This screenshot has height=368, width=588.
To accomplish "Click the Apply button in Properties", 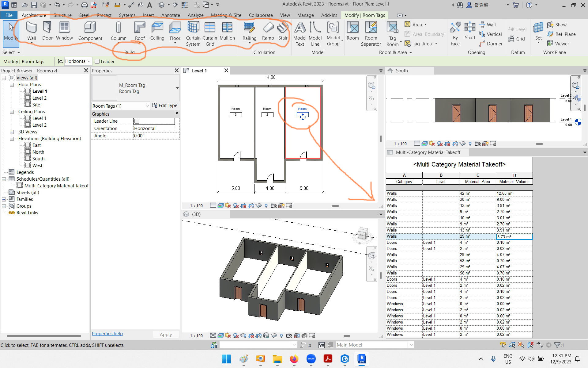I will 166,334.
